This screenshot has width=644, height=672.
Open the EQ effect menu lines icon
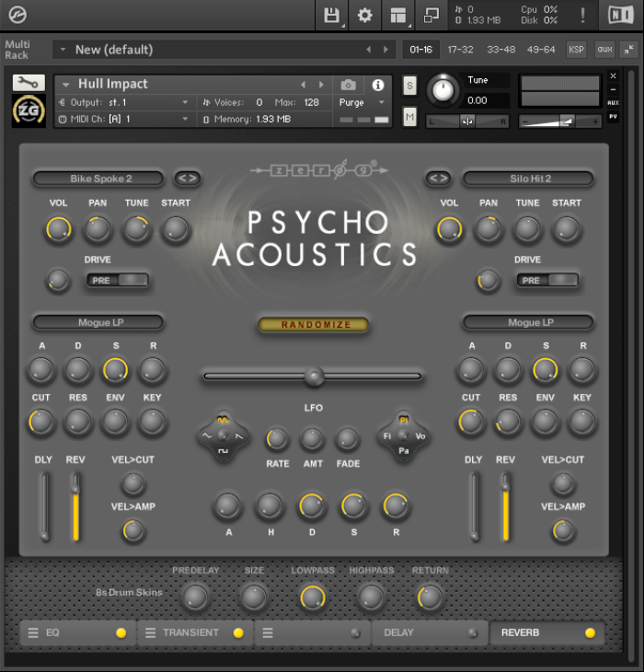coord(33,632)
